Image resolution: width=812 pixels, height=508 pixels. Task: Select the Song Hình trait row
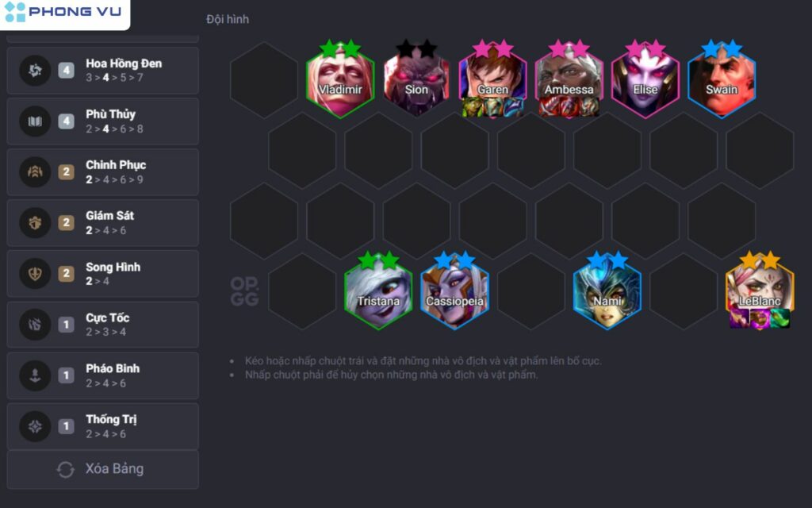(102, 274)
